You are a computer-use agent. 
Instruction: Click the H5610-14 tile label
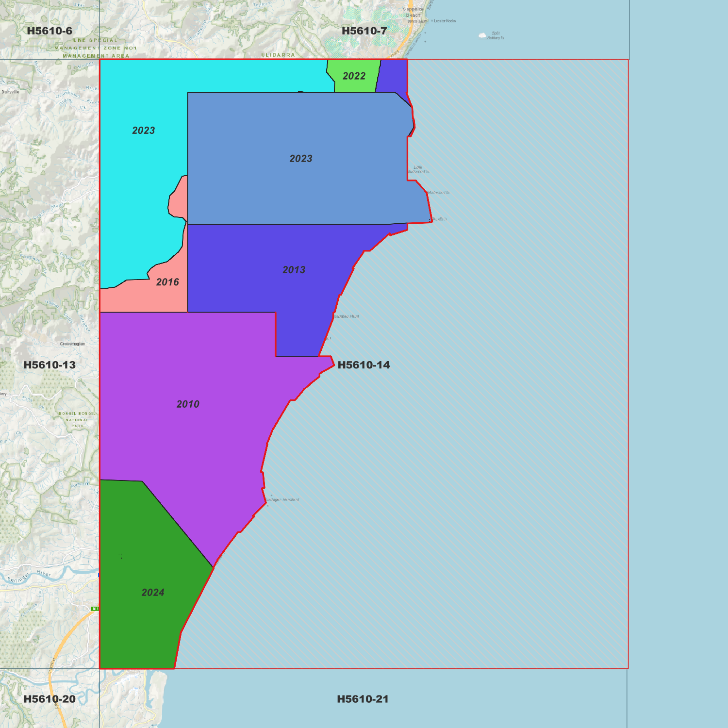point(364,365)
